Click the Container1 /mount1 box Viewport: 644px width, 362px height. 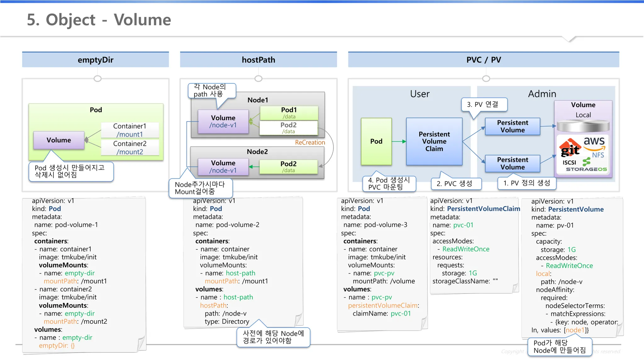(130, 130)
